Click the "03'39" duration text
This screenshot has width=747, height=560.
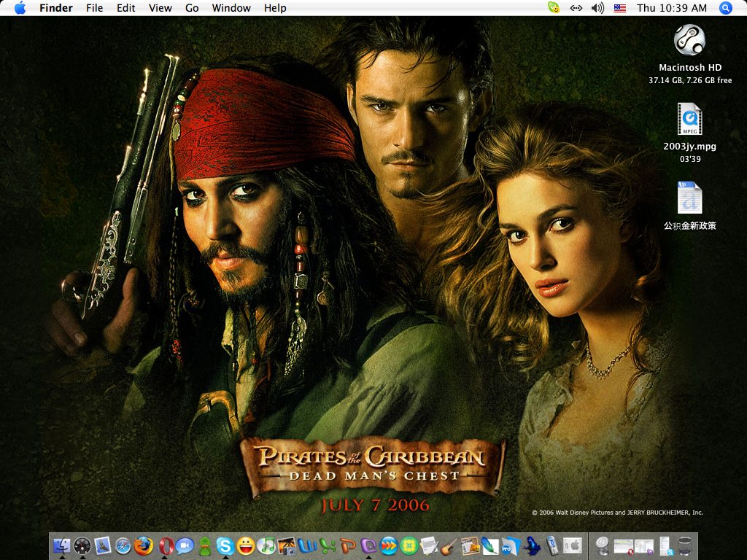point(690,159)
